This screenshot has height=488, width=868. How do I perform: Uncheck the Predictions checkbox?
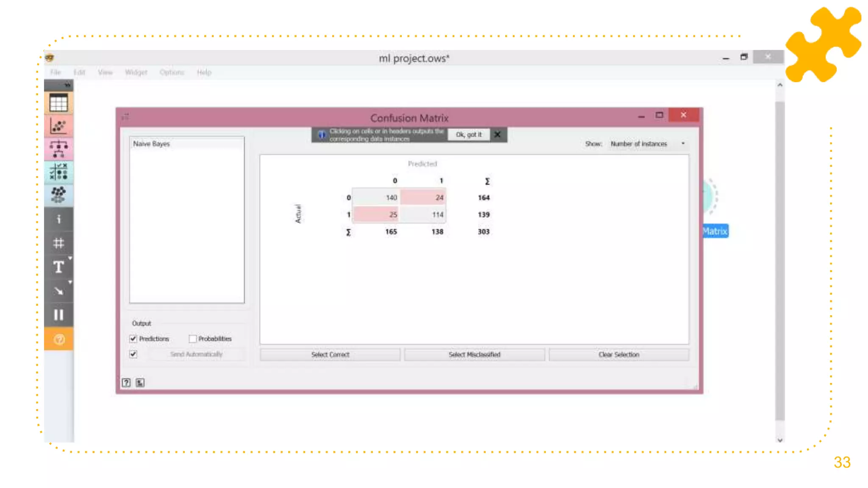pyautogui.click(x=134, y=338)
